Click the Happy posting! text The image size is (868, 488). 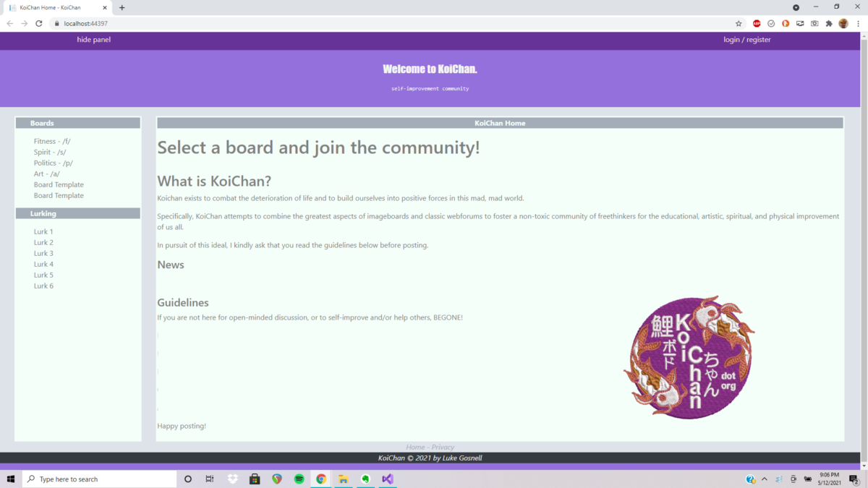coord(182,427)
